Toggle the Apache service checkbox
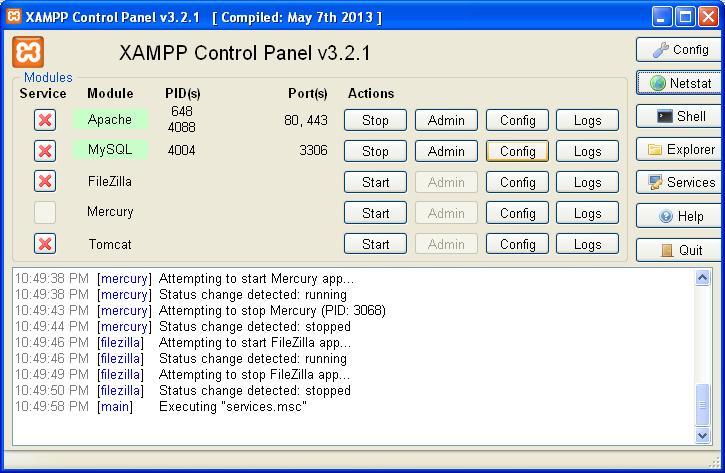Viewport: 725px width, 473px height. tap(45, 120)
